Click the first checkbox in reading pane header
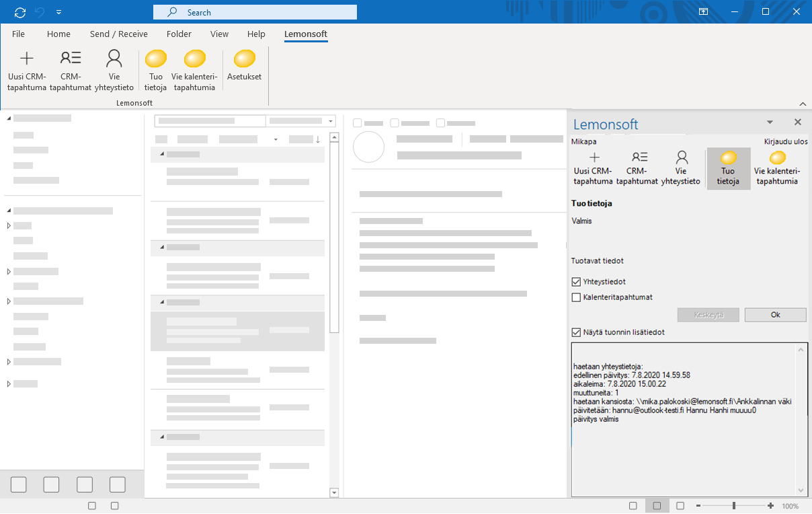The image size is (812, 514). (x=358, y=123)
